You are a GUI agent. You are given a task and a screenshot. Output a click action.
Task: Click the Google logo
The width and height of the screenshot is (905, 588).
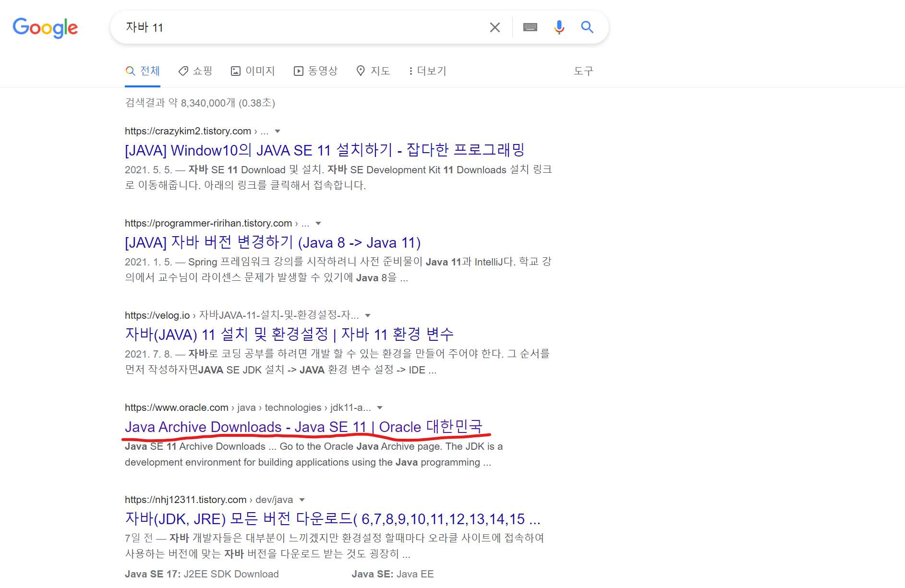point(45,28)
